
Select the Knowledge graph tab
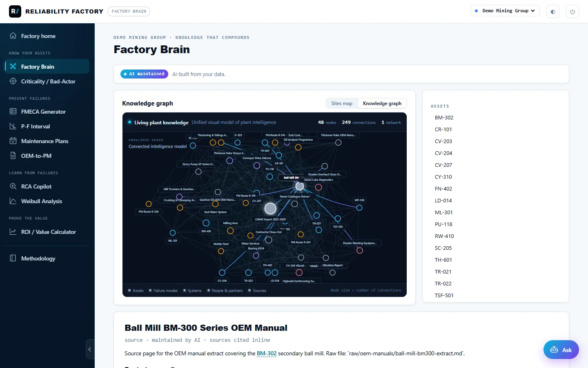[x=382, y=103]
